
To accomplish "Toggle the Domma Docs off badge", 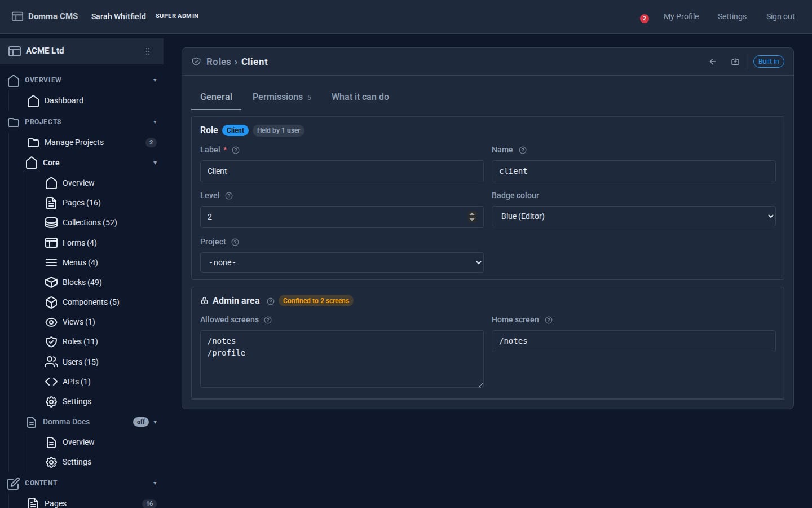I will [x=141, y=422].
